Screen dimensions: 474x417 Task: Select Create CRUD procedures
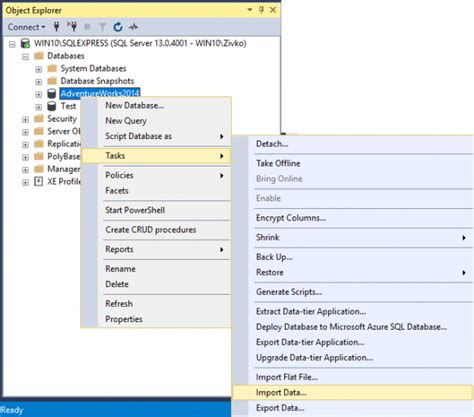tap(156, 230)
